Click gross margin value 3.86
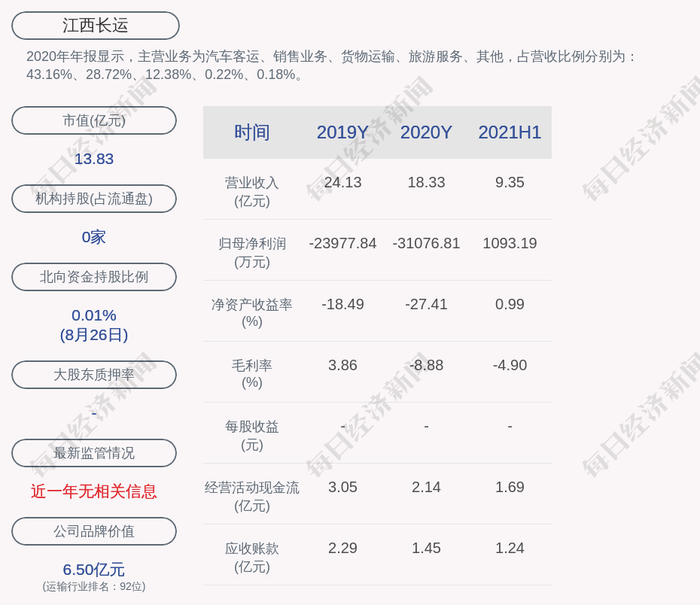Image resolution: width=700 pixels, height=605 pixels. tap(343, 366)
